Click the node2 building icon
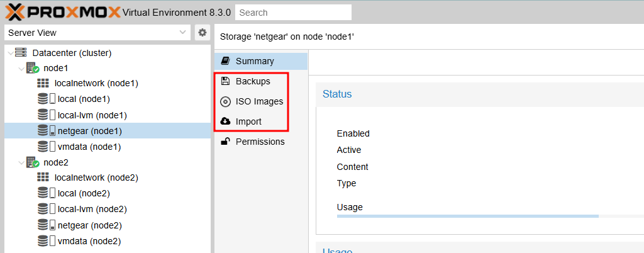This screenshot has width=644, height=253. 33,162
